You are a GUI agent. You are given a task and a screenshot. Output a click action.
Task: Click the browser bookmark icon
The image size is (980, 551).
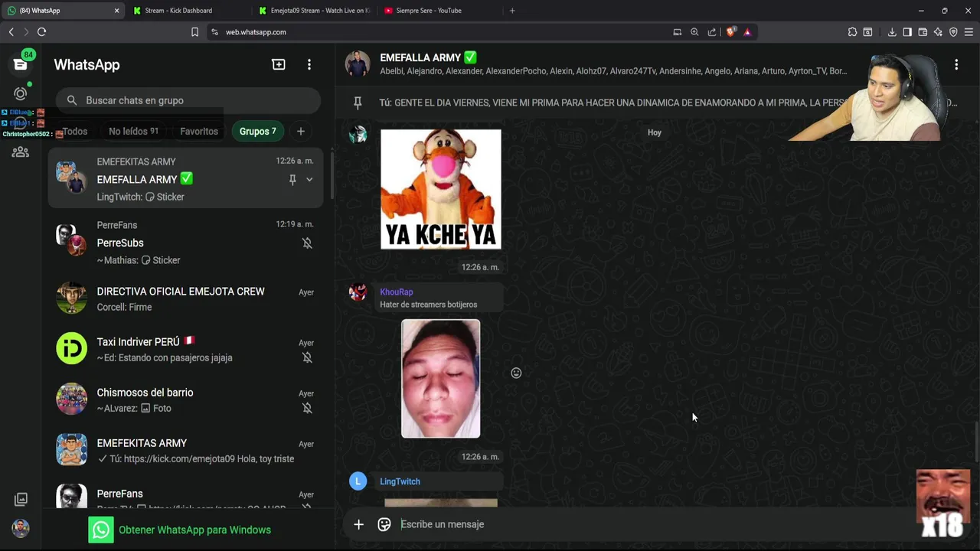[194, 32]
